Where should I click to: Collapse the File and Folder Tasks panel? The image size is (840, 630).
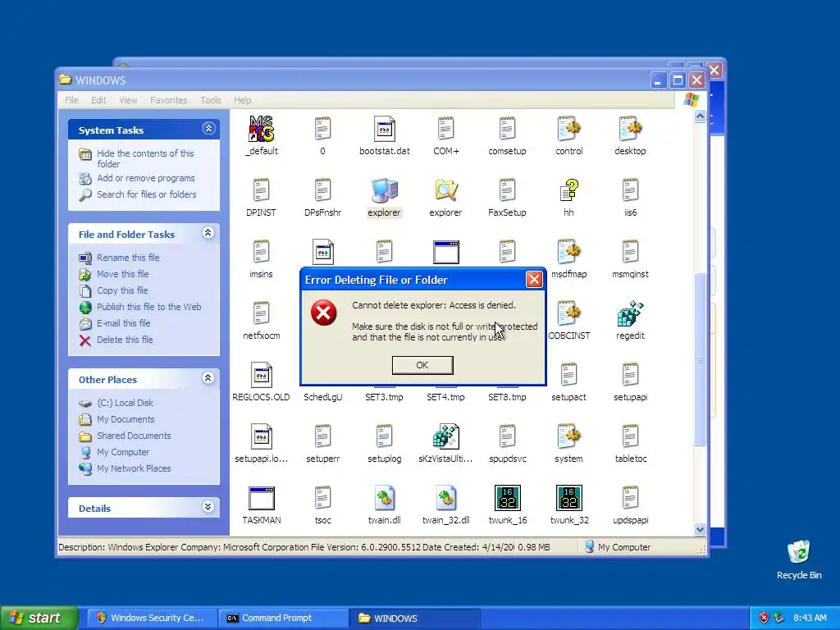[x=208, y=233]
